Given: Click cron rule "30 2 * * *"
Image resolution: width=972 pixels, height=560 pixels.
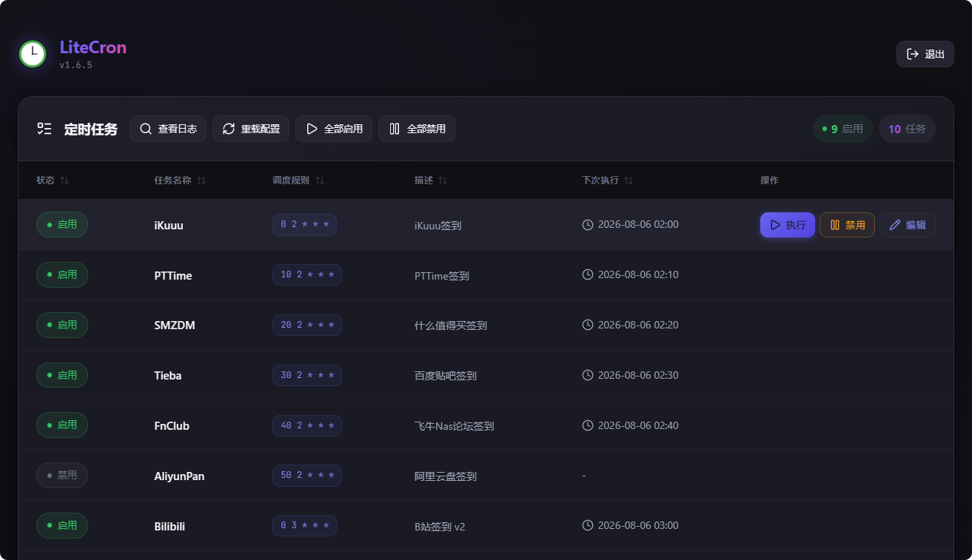Looking at the screenshot, I should [307, 375].
